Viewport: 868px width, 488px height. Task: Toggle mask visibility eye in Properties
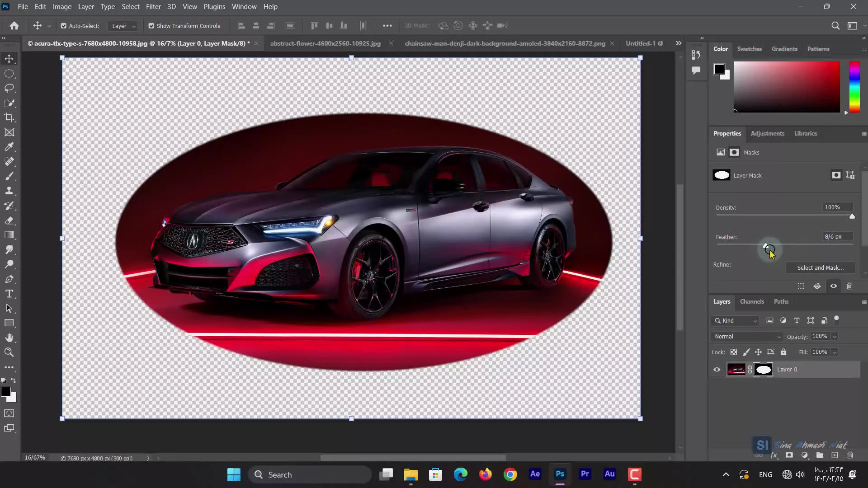[833, 286]
